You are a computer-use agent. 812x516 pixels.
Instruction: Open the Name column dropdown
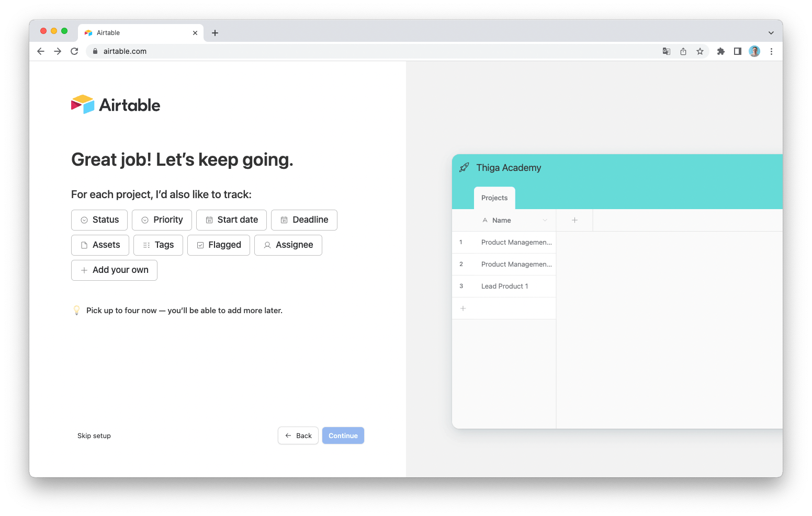544,220
